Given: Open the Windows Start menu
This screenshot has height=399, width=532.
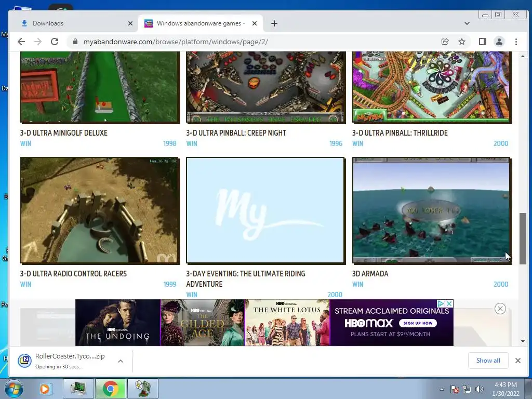Looking at the screenshot, I should 14,389.
